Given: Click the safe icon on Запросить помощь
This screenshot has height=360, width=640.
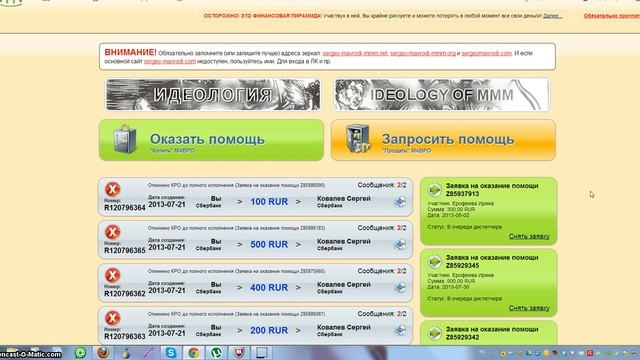Looking at the screenshot, I should [x=358, y=139].
